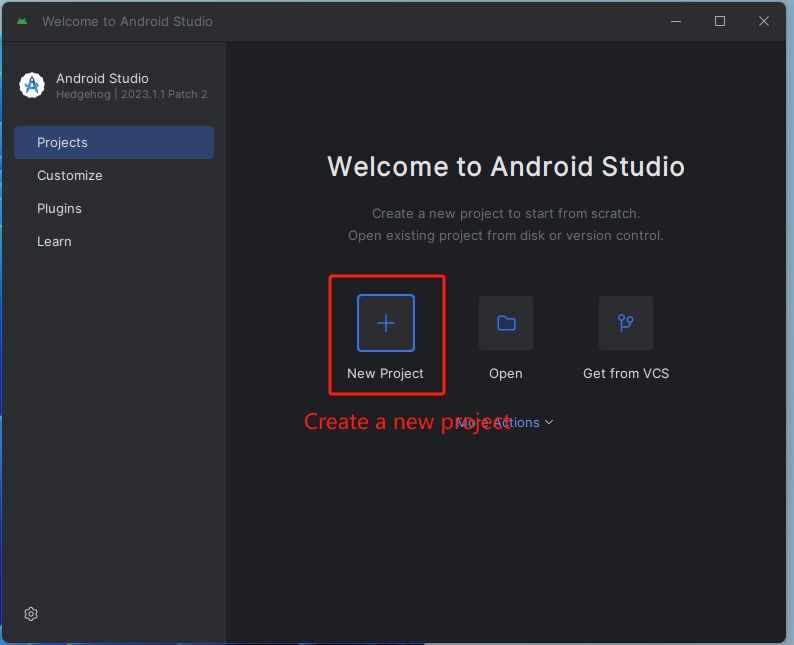Click 'Open existing project from disk or version control.' text

click(506, 235)
